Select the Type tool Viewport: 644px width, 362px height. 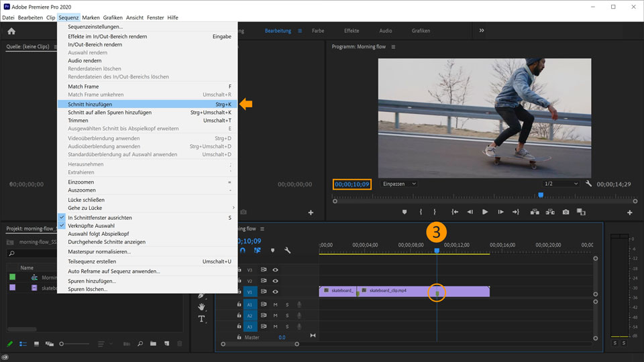pyautogui.click(x=202, y=318)
